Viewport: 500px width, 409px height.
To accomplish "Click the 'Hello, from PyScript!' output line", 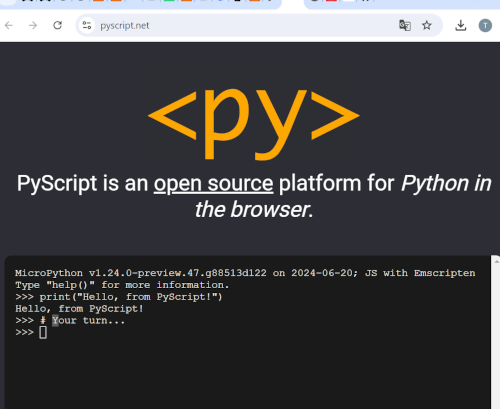I will tap(79, 309).
